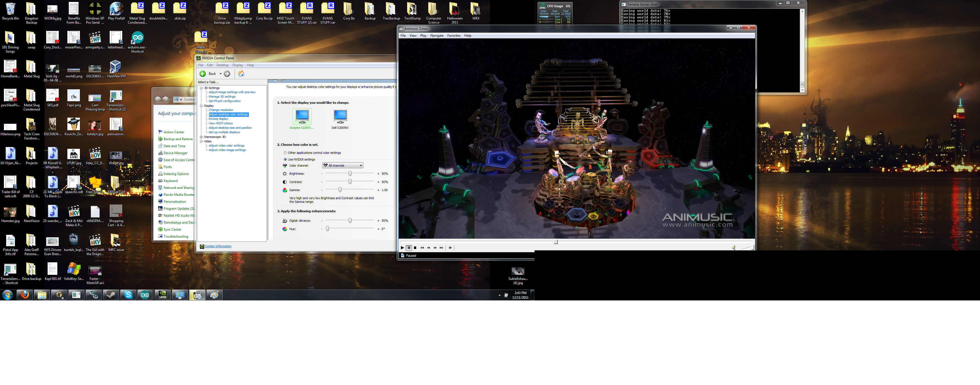Click the Windows Start orb

click(7, 295)
